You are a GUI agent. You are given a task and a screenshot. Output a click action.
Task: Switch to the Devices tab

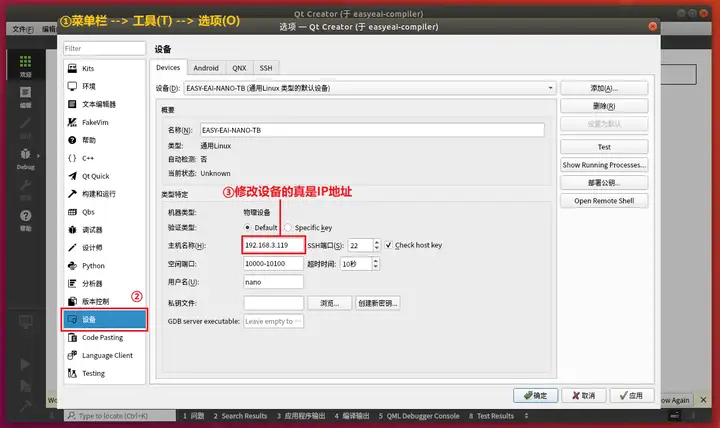168,68
